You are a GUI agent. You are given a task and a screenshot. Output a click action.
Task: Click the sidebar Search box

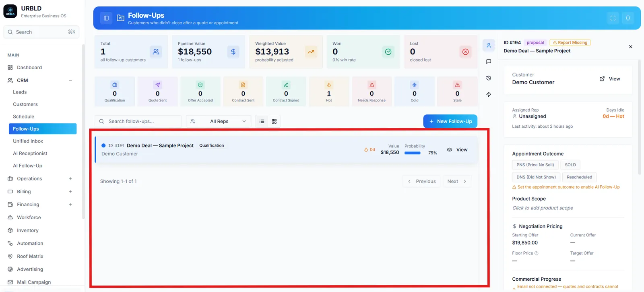[x=41, y=32]
